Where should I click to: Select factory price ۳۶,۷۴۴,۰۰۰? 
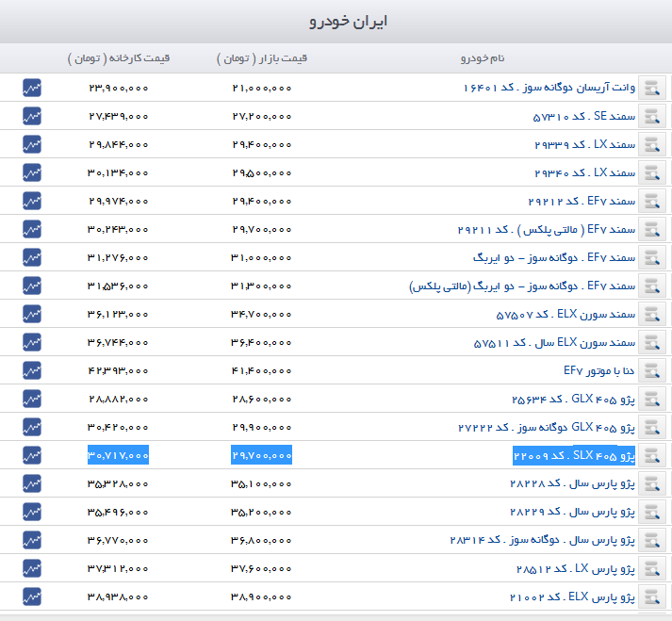119,342
